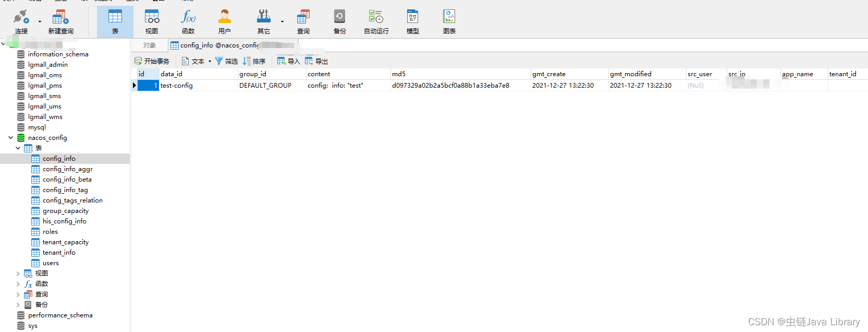Select the md5 hash value cell
868x332 pixels.
click(460, 86)
